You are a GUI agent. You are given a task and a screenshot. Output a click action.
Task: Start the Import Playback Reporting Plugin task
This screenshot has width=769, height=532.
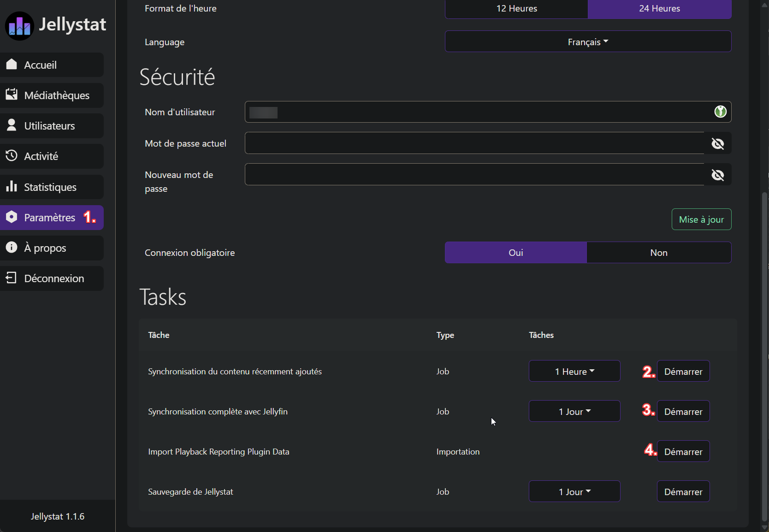(683, 452)
